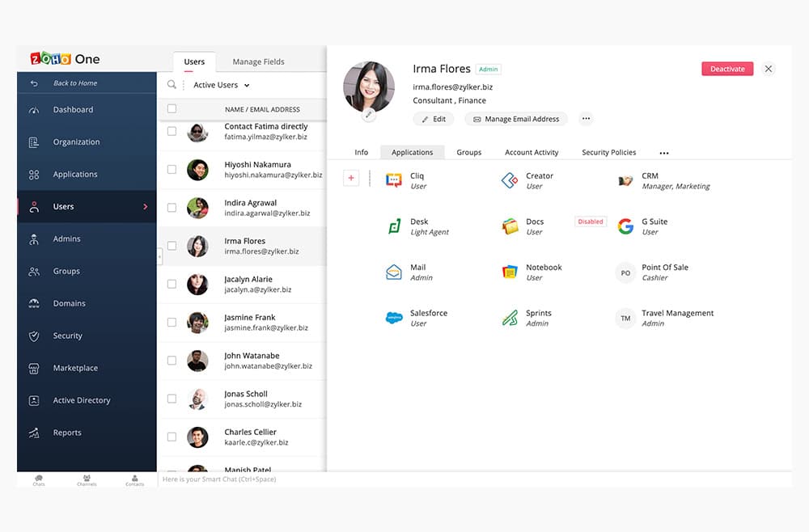Open Irma Flores large profile photo
809x532 pixels.
click(x=369, y=87)
